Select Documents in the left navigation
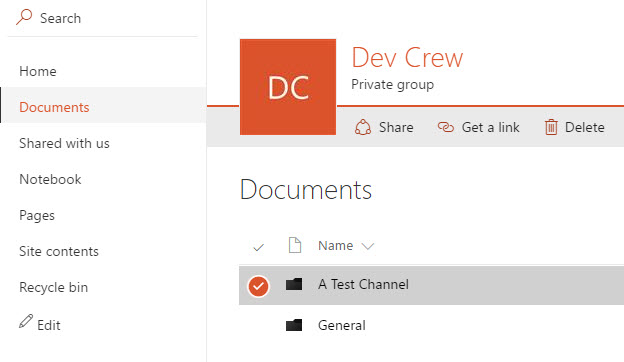The height and width of the screenshot is (362, 624). pos(54,107)
